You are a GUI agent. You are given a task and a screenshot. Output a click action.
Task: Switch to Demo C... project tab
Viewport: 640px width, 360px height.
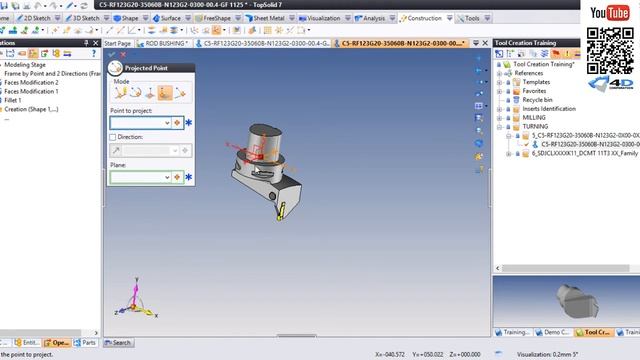click(x=553, y=332)
